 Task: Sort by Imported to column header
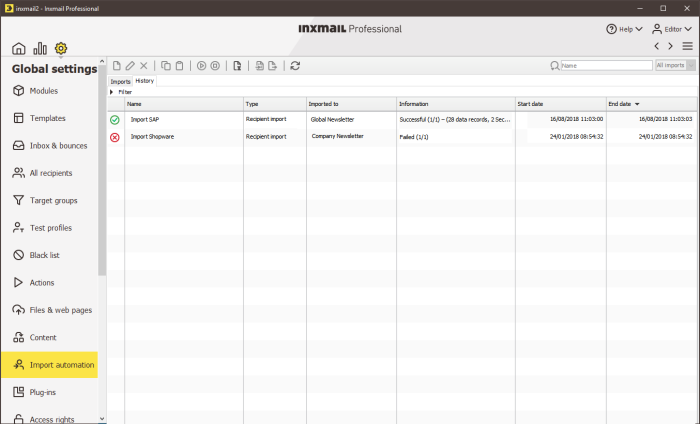click(351, 104)
